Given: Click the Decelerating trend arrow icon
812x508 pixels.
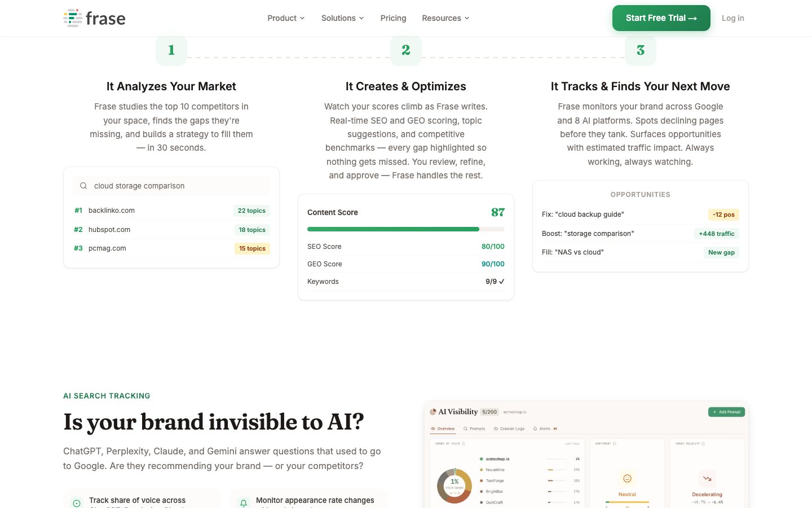Looking at the screenshot, I should click(x=707, y=479).
